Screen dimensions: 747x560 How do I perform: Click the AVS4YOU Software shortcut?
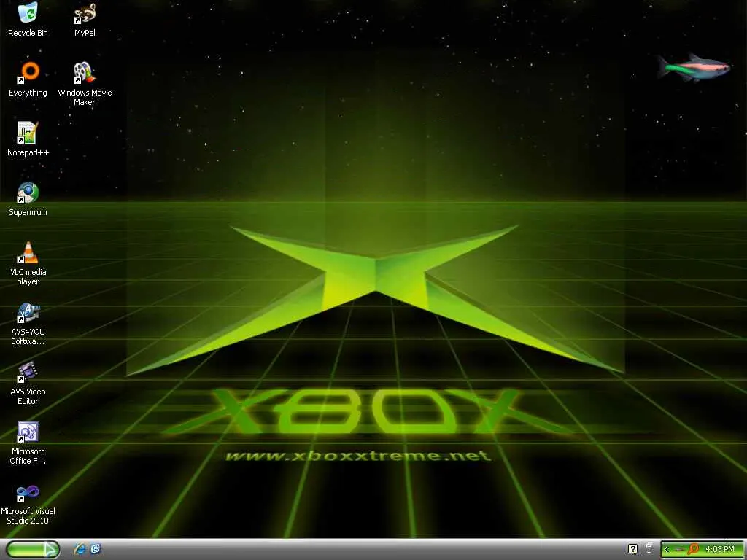point(28,323)
